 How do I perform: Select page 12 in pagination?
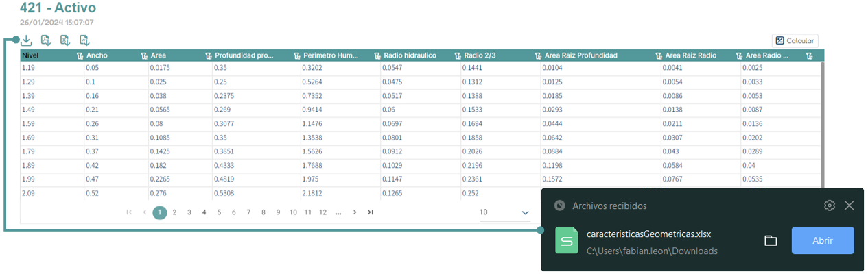coord(323,212)
